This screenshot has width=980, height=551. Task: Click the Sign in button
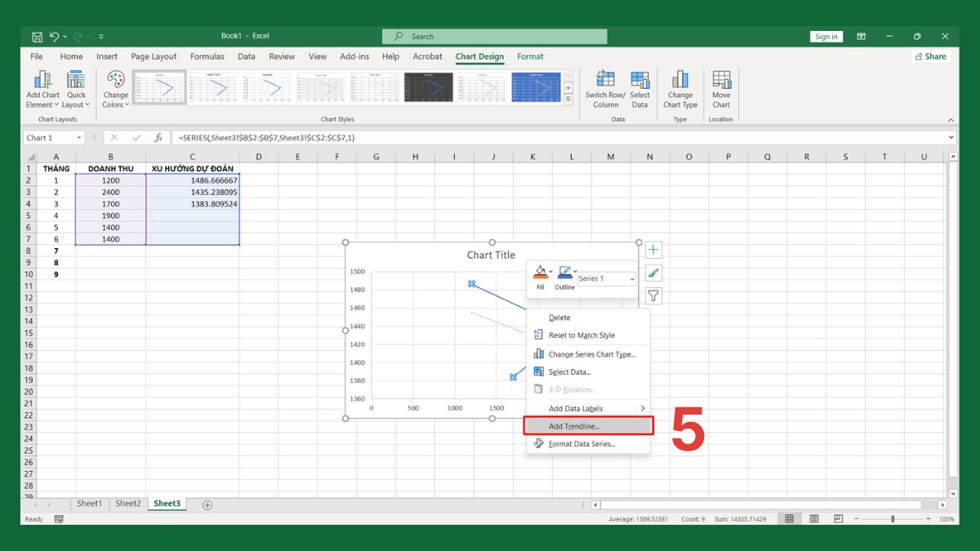point(826,37)
